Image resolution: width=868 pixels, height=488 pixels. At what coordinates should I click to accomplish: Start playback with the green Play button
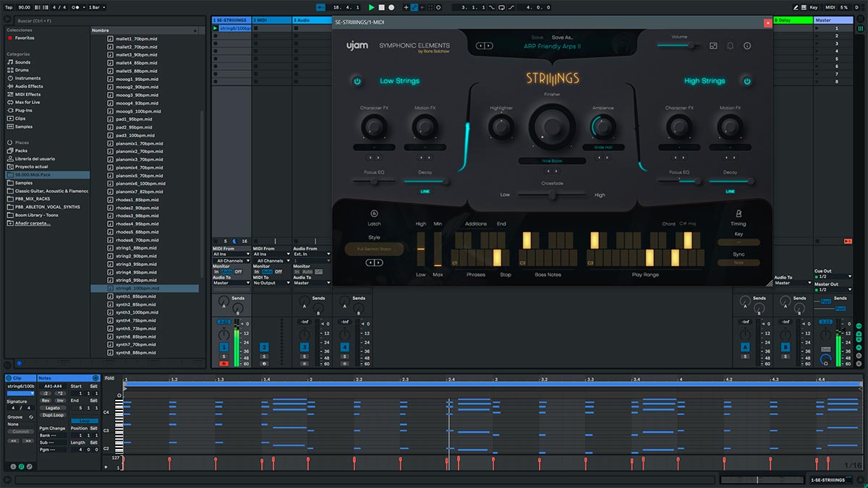pos(372,7)
